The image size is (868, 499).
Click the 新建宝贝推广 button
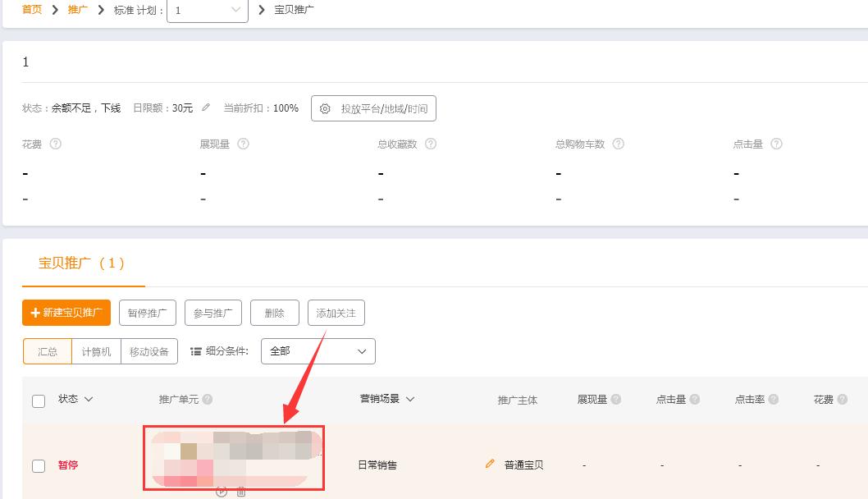point(66,313)
